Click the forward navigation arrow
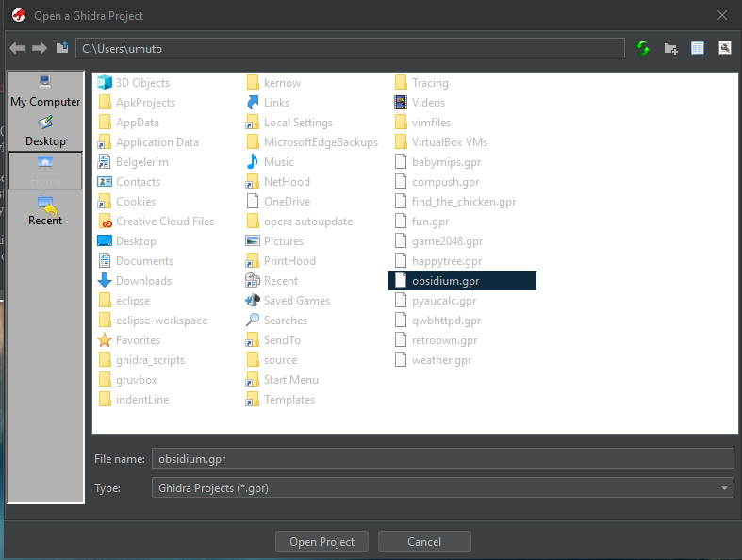Viewport: 742px width, 560px height. [x=40, y=48]
